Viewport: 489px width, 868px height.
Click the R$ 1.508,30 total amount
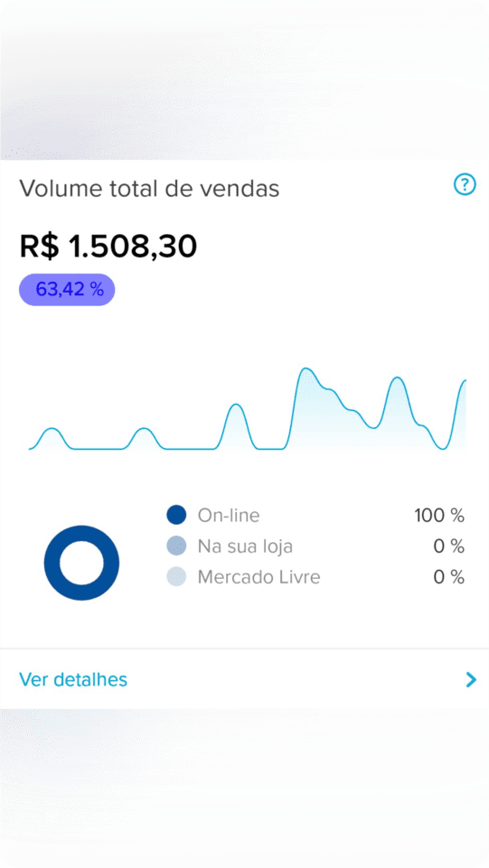coord(108,247)
